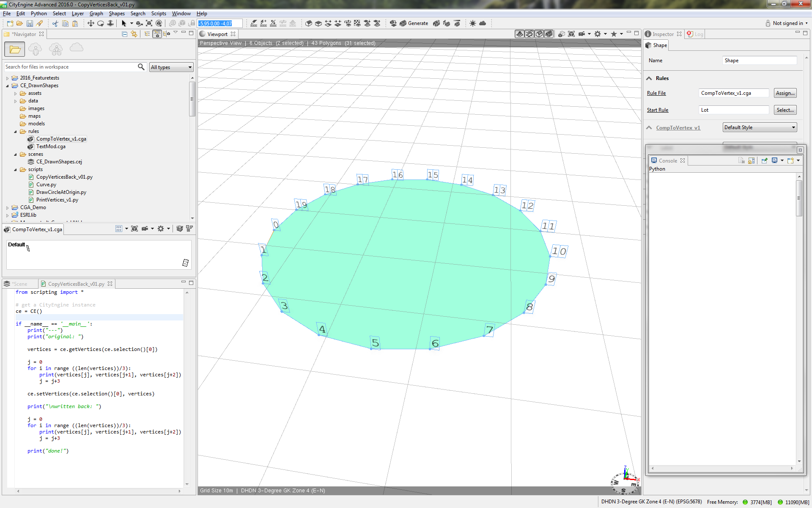Viewport: 812px width, 508px height.
Task: Choose the arrow selection tool
Action: tap(124, 23)
